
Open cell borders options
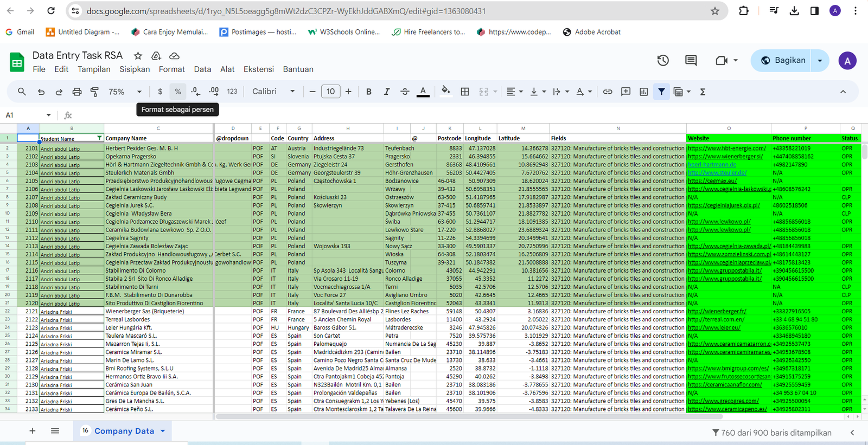(x=465, y=92)
